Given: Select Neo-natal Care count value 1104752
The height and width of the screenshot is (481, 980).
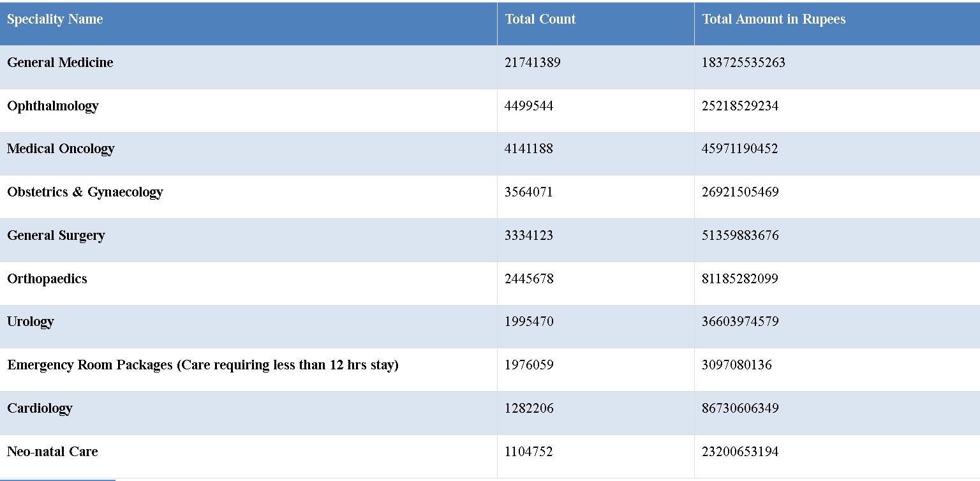Looking at the screenshot, I should click(x=528, y=452).
